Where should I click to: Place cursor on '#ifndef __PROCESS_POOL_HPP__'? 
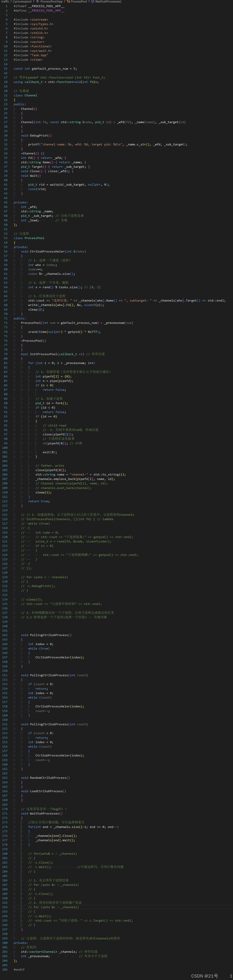point(39,6)
